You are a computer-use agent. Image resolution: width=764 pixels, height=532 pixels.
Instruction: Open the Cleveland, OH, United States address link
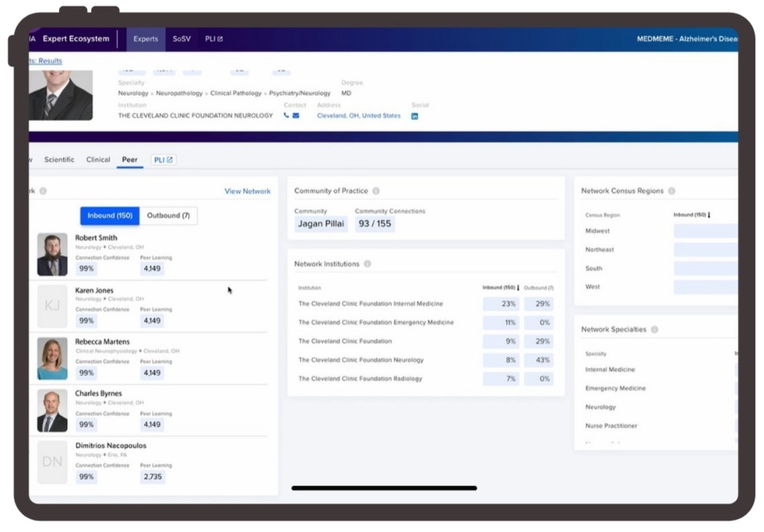358,116
